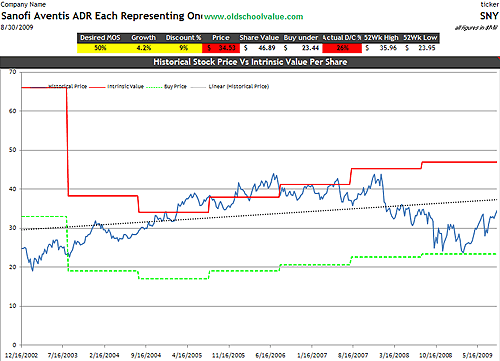This screenshot has width=500, height=361.
Task: Click the red 26% Actual D/C cell
Action: tap(342, 48)
